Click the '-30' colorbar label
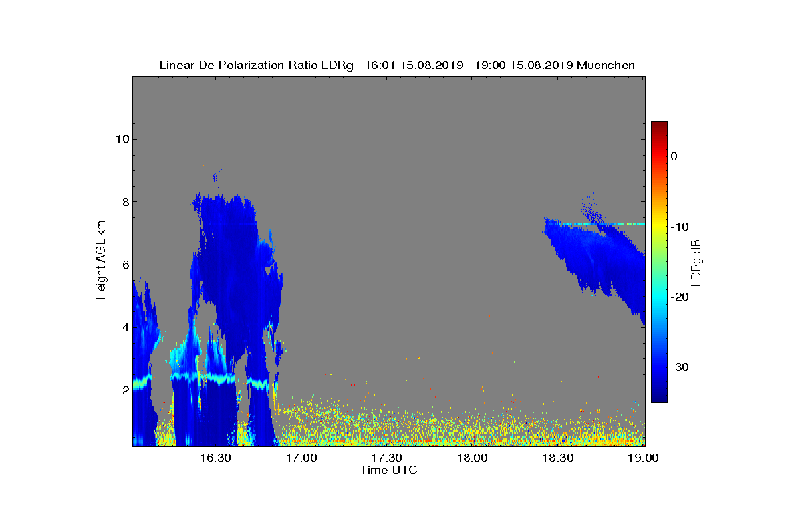The width and height of the screenshot is (798, 532). 680,368
